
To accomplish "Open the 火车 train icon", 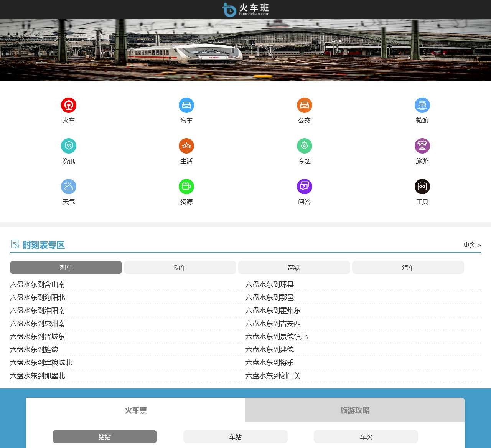I will click(x=69, y=105).
